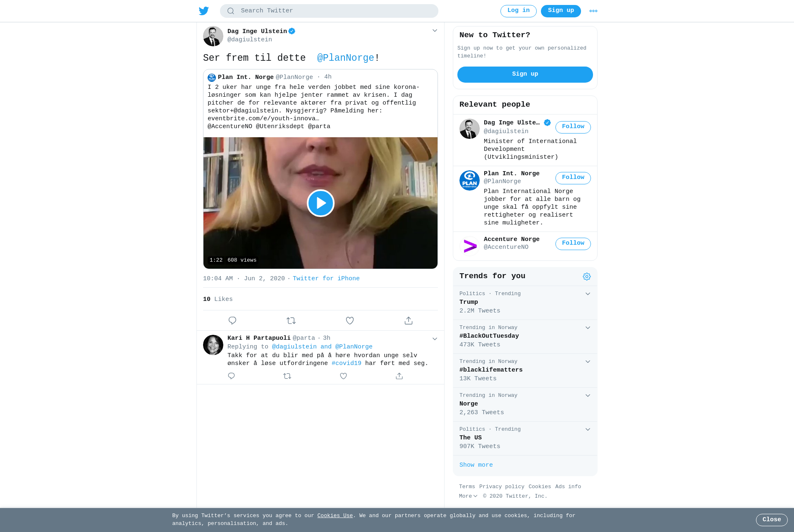
Task: Click Kari H Partapuoli's avatar
Action: coord(213,345)
